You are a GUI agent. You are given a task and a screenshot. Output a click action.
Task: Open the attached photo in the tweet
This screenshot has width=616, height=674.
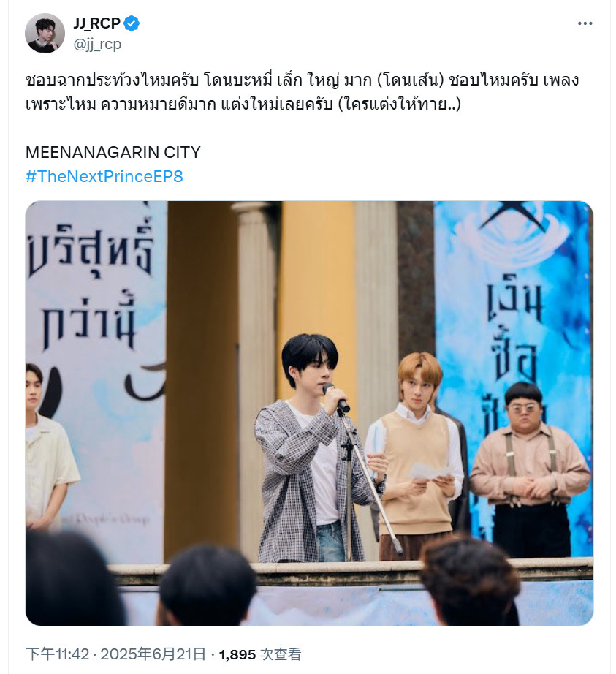tap(309, 413)
